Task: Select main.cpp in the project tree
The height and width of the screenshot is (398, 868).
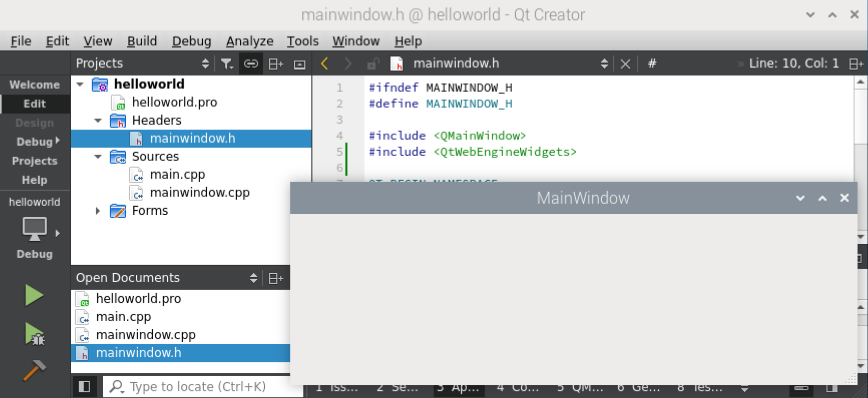Action: coord(177,175)
